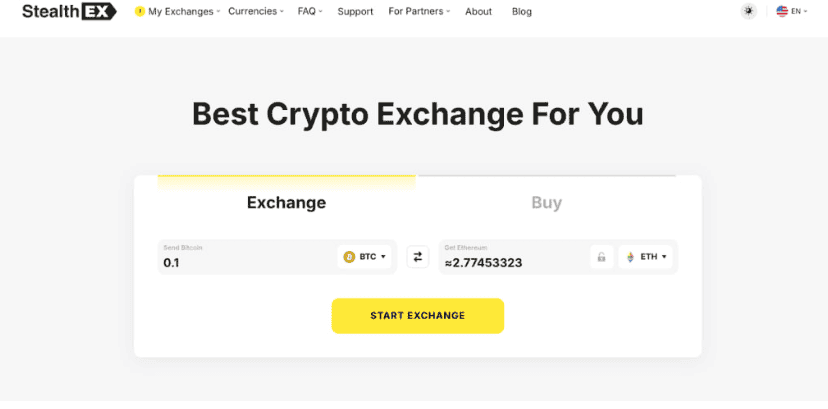Expand the Currencies menu
The width and height of the screenshot is (828, 409).
pyautogui.click(x=255, y=12)
